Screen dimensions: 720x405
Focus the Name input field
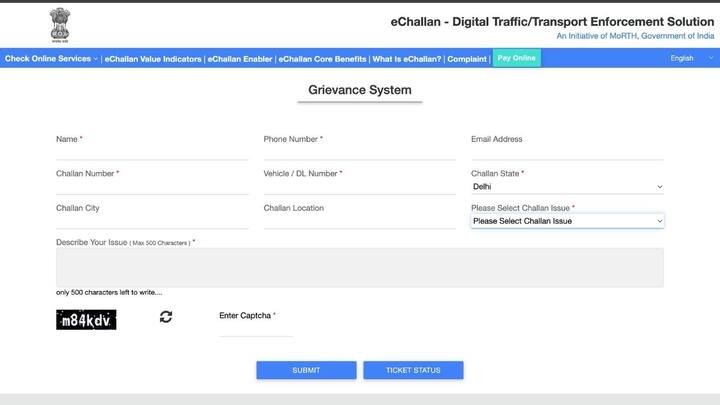(x=152, y=152)
